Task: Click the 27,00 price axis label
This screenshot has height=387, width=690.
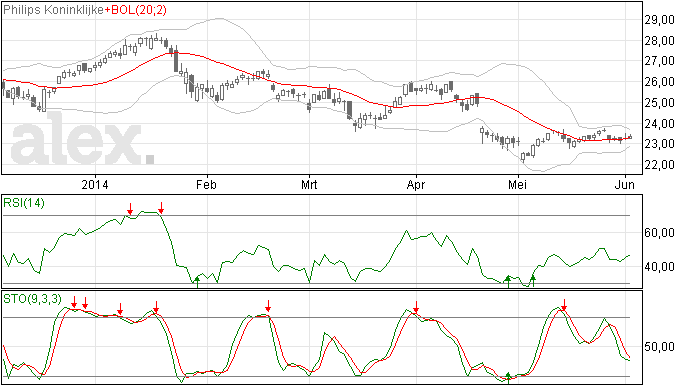Action: (x=659, y=61)
